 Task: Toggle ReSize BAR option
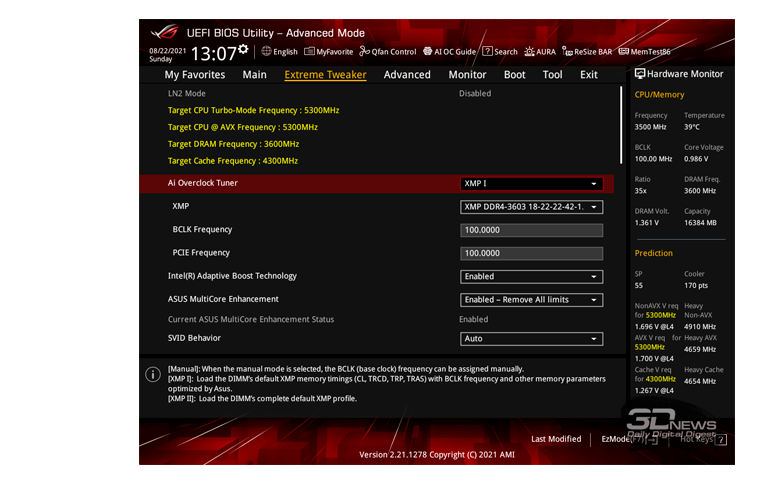tap(587, 52)
